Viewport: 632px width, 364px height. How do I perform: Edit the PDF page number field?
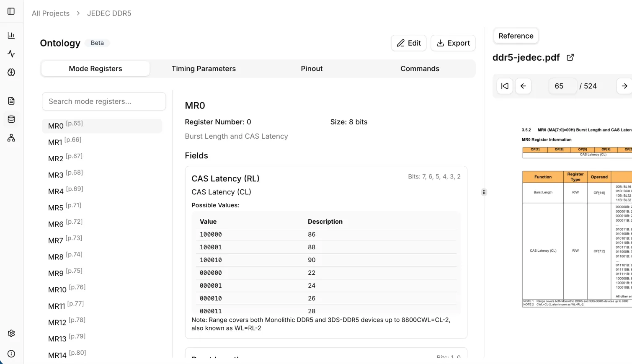click(x=562, y=86)
